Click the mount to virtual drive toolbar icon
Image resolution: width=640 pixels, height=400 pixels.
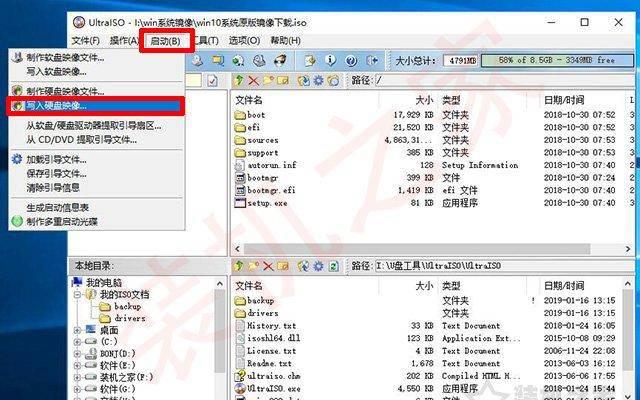pyautogui.click(x=259, y=61)
